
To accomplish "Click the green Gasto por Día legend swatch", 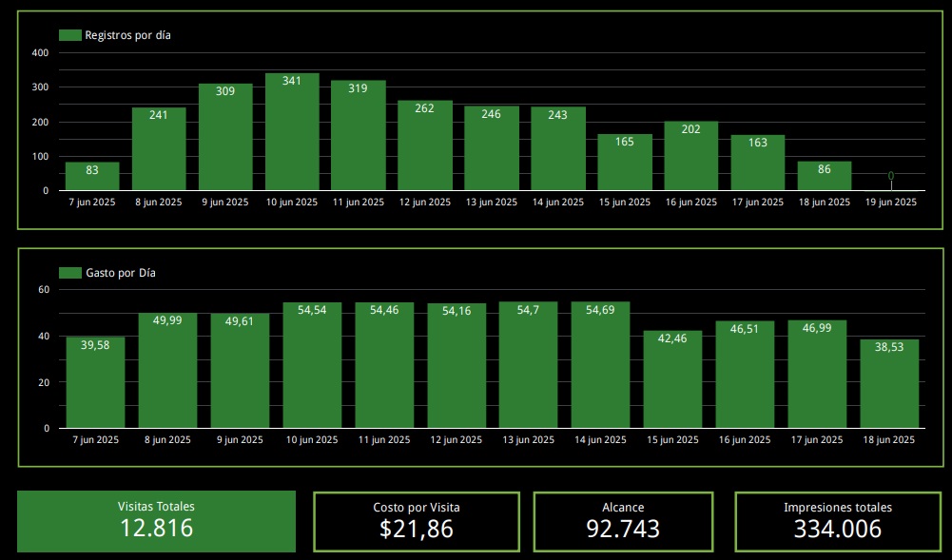I will pyautogui.click(x=69, y=273).
